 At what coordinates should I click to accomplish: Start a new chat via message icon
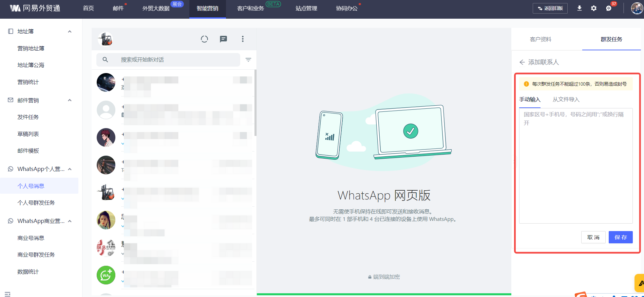[x=223, y=39]
